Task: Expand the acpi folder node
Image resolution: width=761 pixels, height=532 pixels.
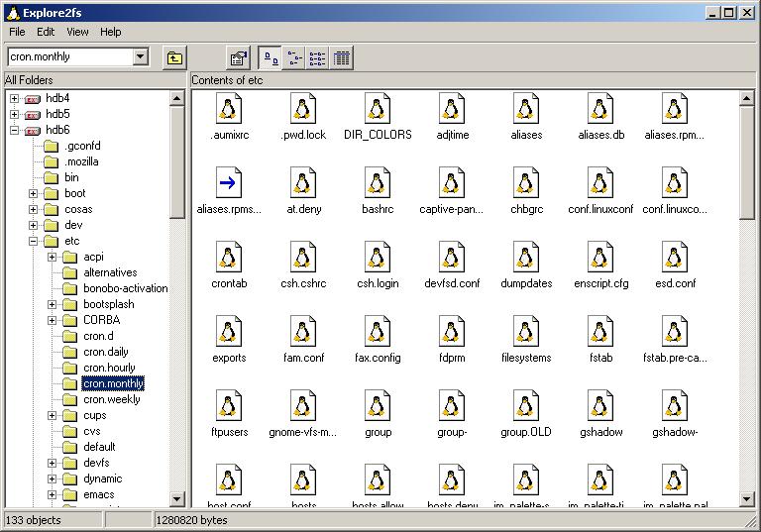Action: point(52,258)
